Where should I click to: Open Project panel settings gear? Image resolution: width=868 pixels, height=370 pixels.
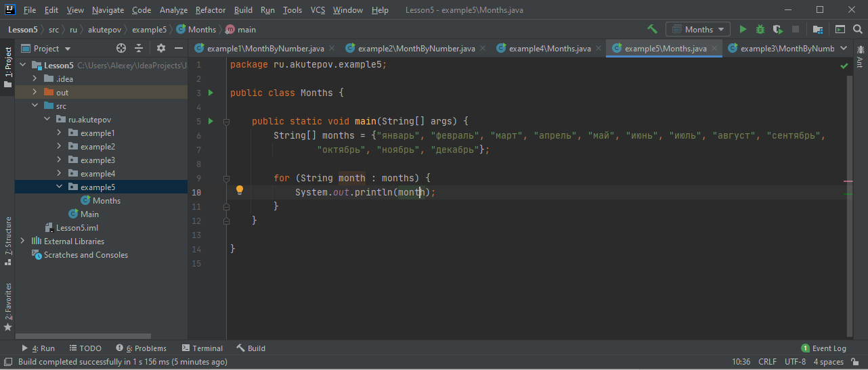coord(161,48)
